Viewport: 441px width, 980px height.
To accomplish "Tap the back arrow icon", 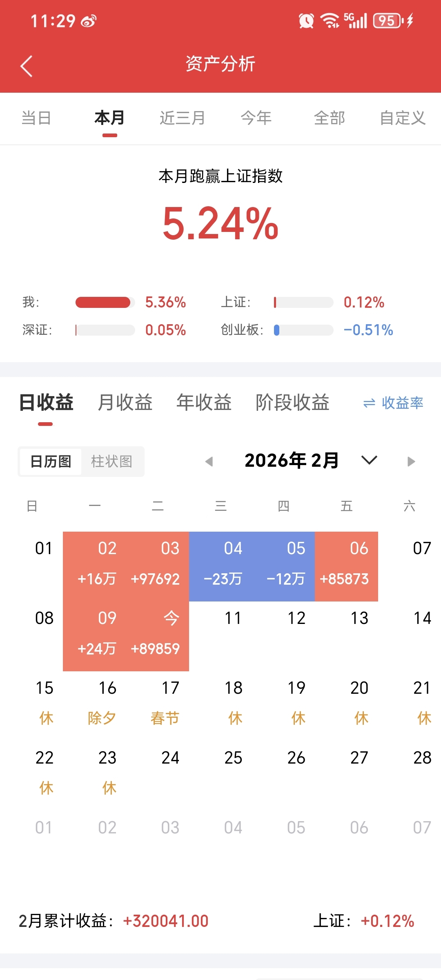I will (x=27, y=66).
